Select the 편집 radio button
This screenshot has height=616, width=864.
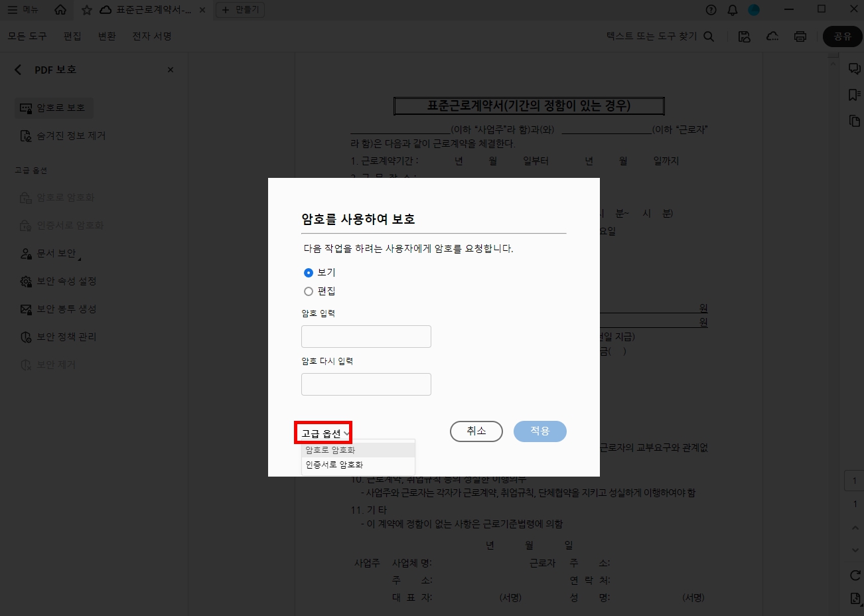point(309,291)
